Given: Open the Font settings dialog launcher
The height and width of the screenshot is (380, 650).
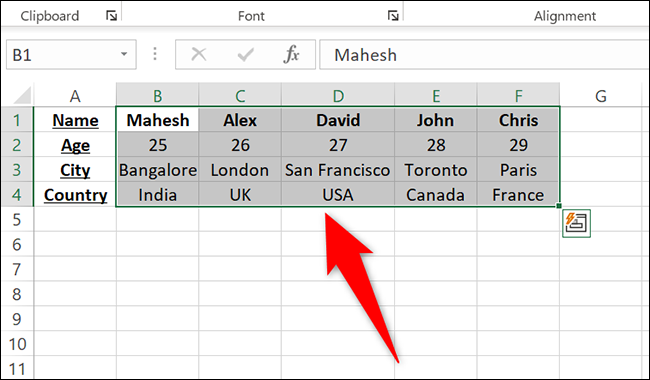Looking at the screenshot, I should click(x=393, y=16).
